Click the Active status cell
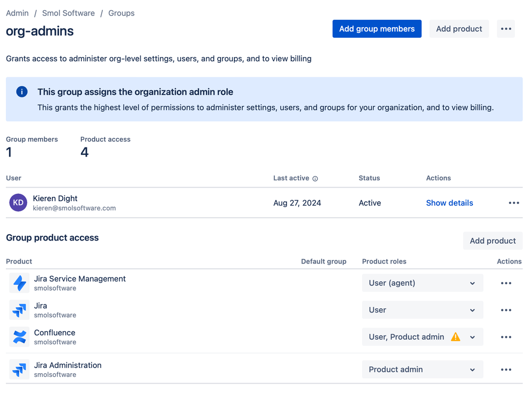532x395 pixels. [x=370, y=203]
